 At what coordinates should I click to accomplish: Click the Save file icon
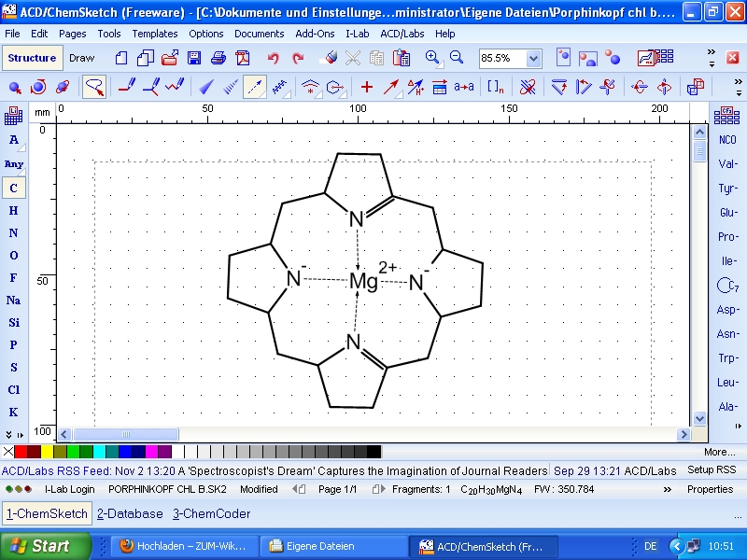coord(194,58)
